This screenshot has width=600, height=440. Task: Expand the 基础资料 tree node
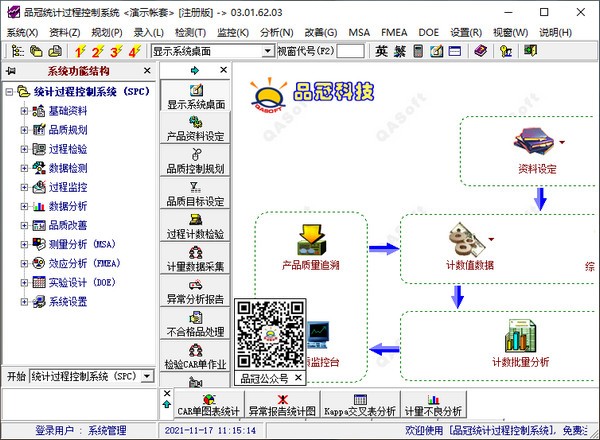[x=25, y=111]
